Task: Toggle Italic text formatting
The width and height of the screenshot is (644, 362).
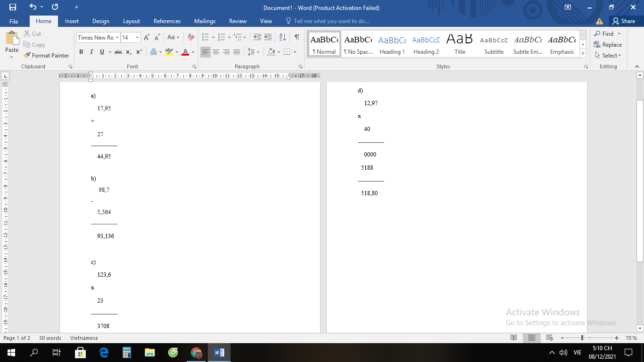Action: point(91,52)
